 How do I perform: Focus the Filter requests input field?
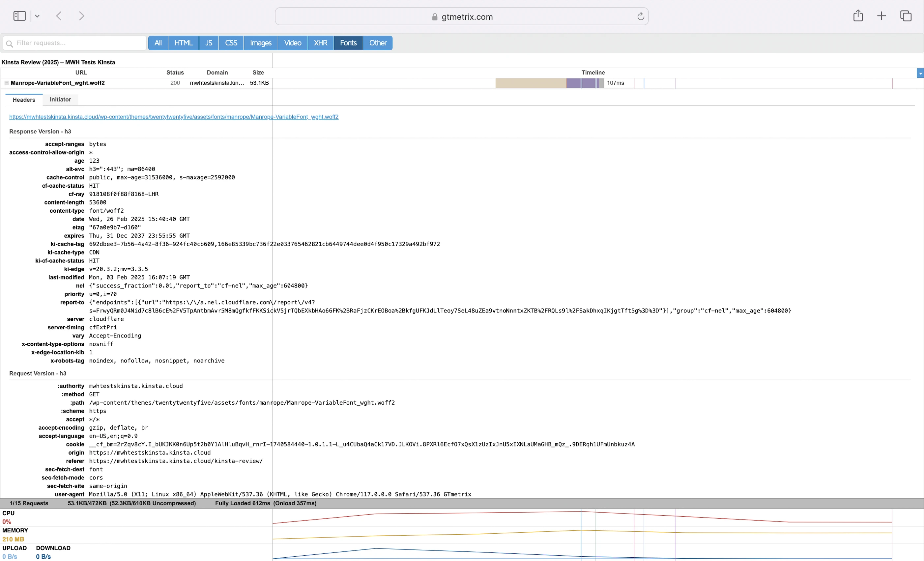pos(79,43)
